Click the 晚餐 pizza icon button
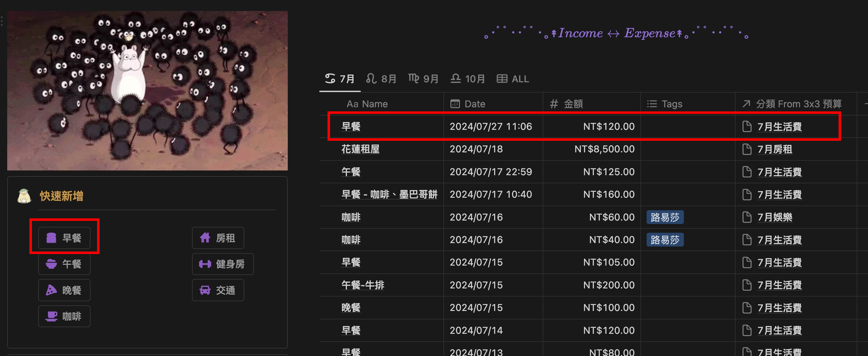 point(64,290)
